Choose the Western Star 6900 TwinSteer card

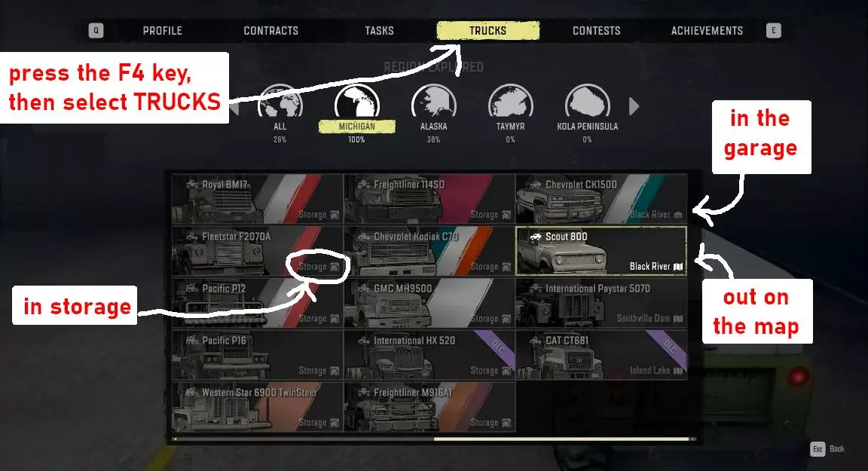coord(258,407)
